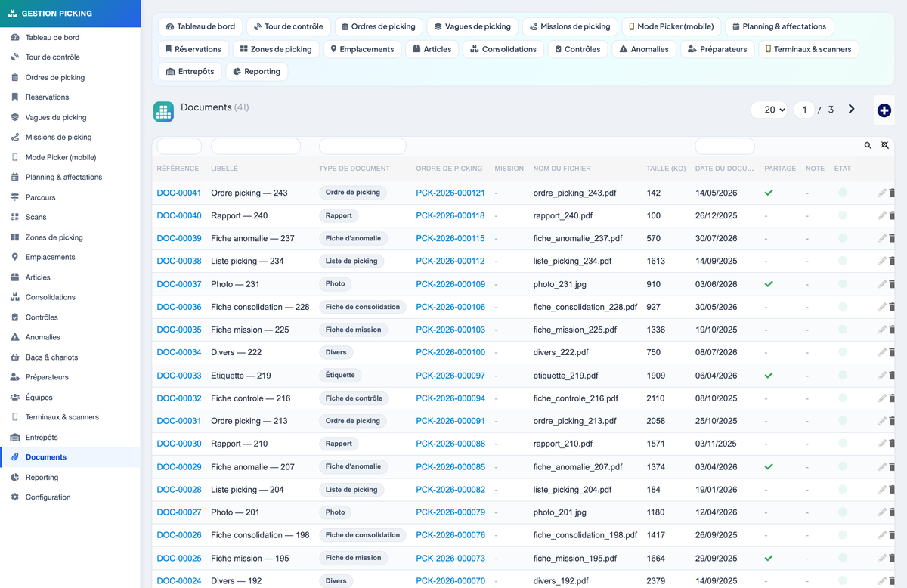Click Gestion Picking logo icon in header
This screenshot has height=588, width=907.
click(13, 14)
